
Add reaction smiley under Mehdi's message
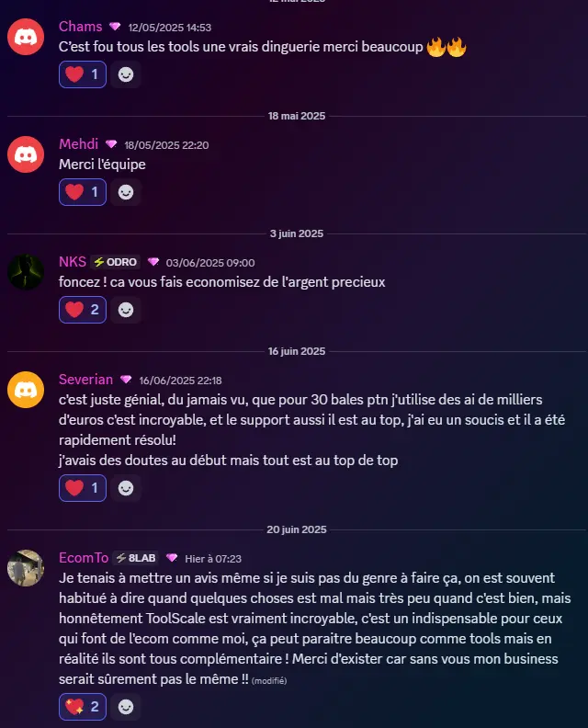126,192
